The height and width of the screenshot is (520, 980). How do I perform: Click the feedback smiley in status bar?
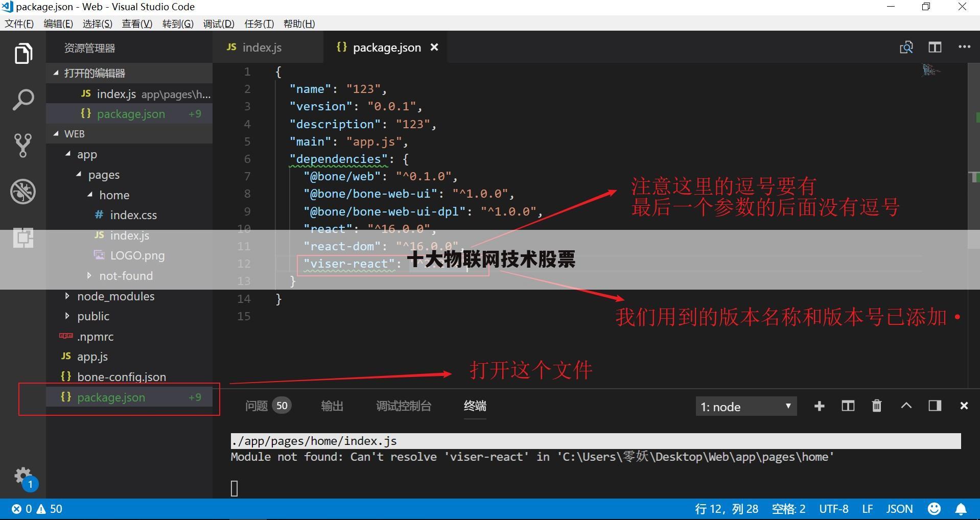click(934, 509)
